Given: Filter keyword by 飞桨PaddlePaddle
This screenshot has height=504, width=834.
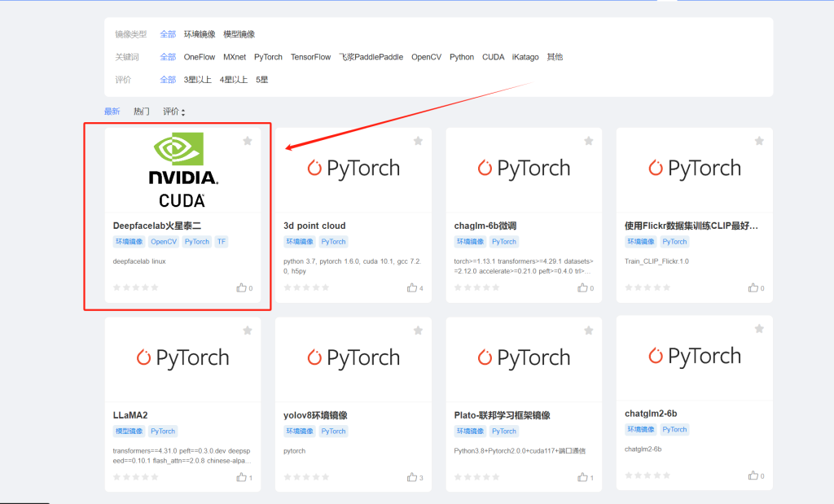Looking at the screenshot, I should click(x=371, y=57).
